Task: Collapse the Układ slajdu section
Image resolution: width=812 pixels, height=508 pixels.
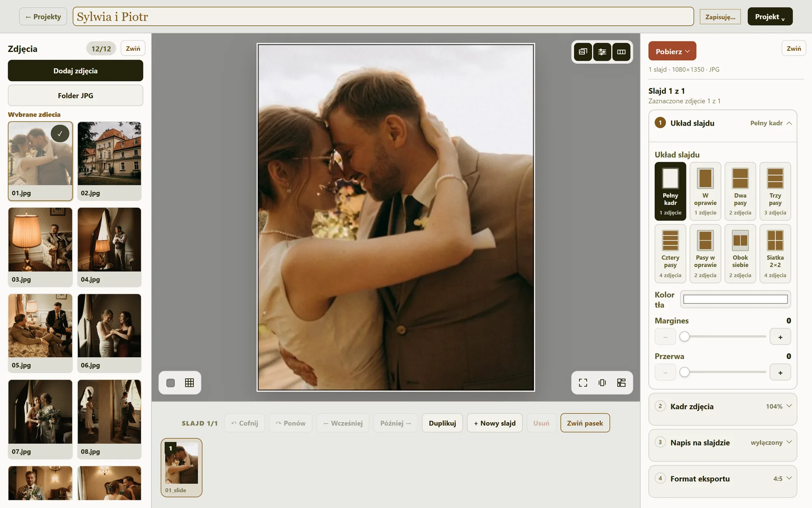Action: [x=723, y=123]
